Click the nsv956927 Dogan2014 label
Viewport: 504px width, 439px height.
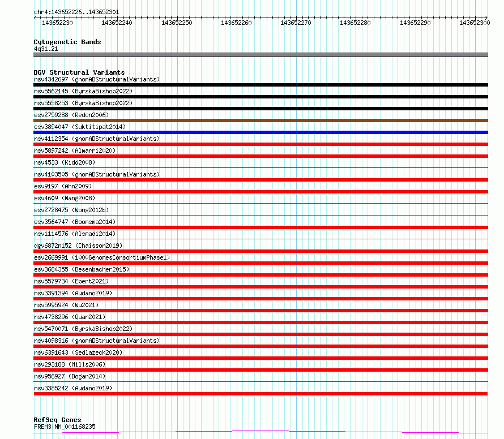tap(70, 376)
